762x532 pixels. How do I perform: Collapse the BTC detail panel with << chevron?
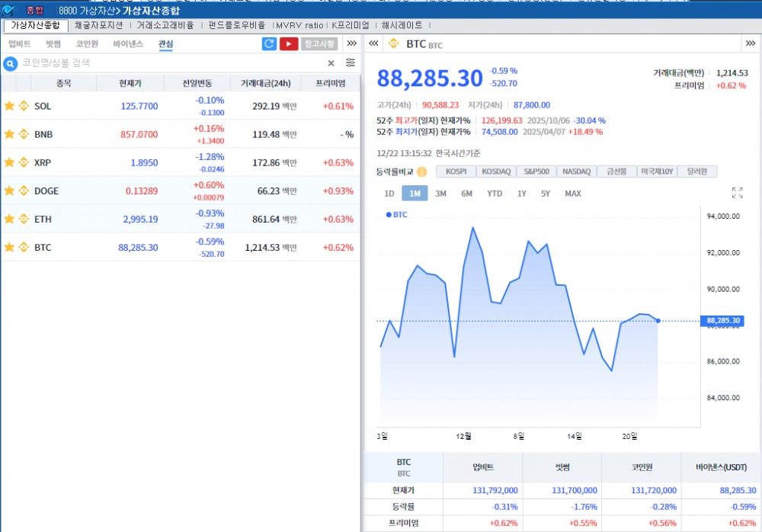(x=373, y=43)
